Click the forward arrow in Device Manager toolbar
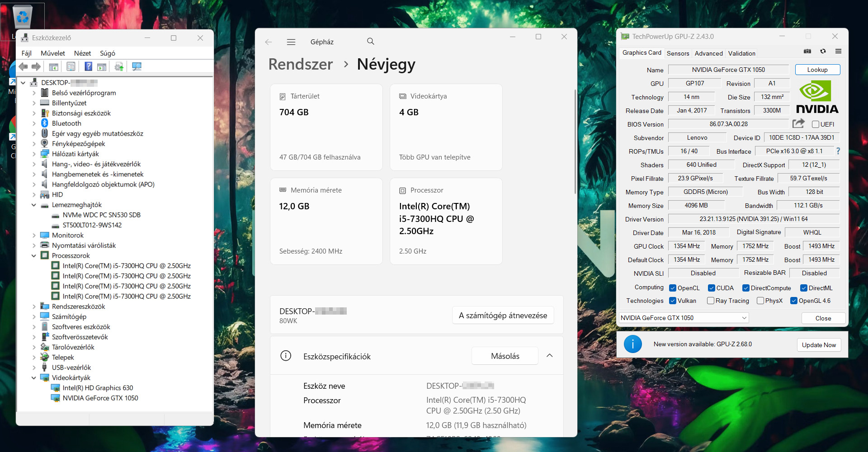The image size is (868, 452). (x=36, y=67)
